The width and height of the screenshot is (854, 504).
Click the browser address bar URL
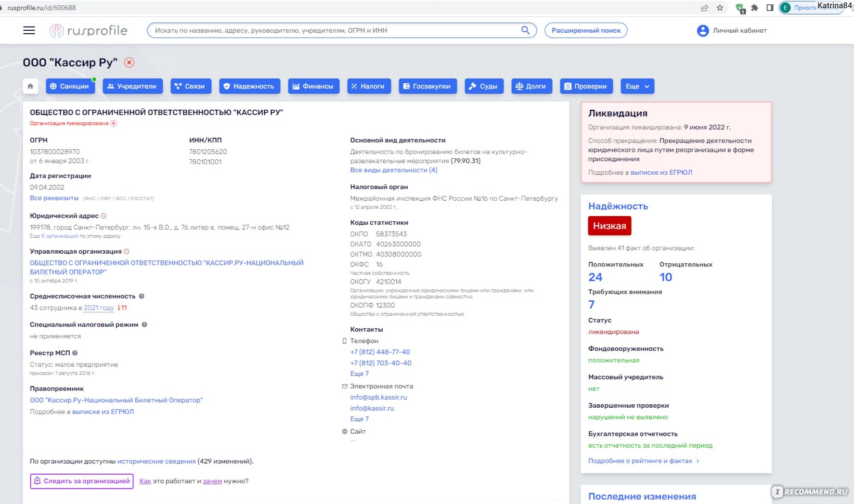click(41, 8)
